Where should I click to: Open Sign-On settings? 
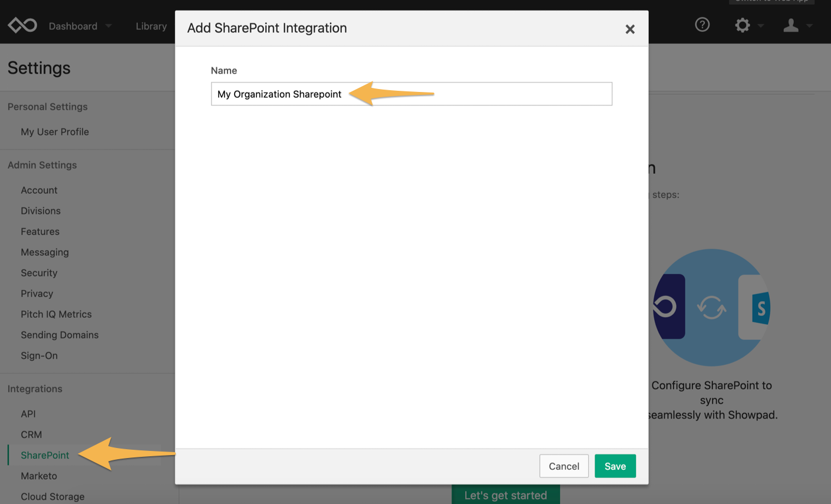point(39,355)
